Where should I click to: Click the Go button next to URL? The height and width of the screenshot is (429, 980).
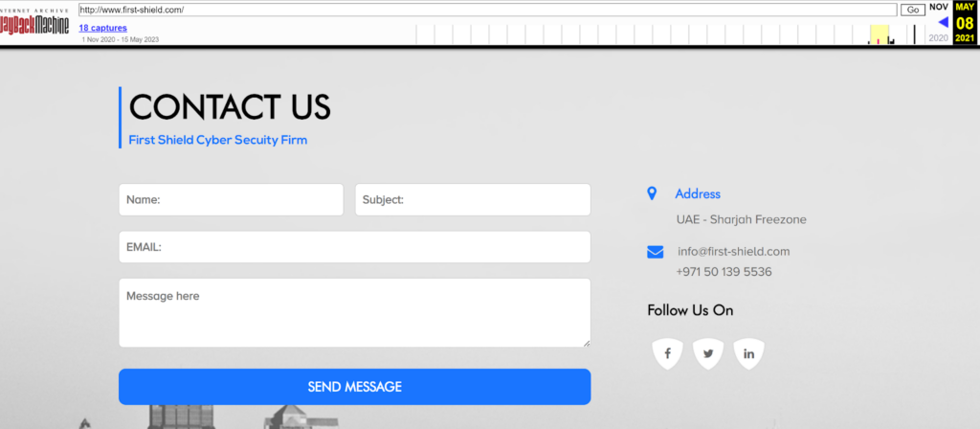[x=913, y=10]
